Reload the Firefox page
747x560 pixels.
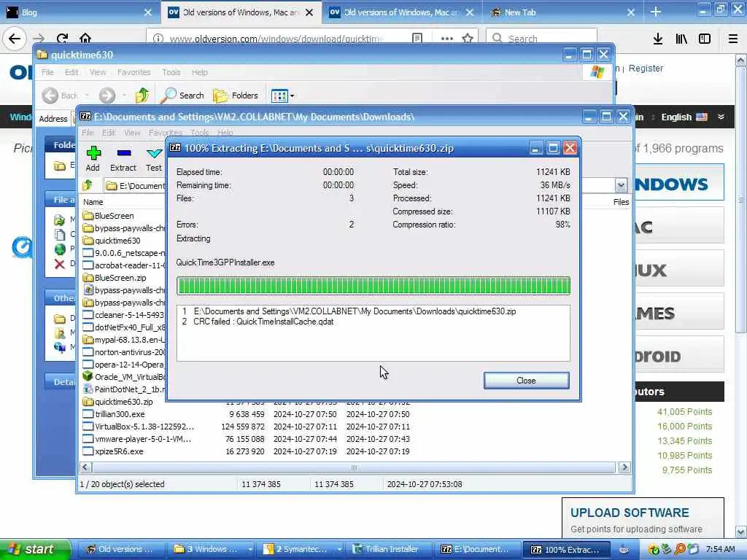point(63,39)
